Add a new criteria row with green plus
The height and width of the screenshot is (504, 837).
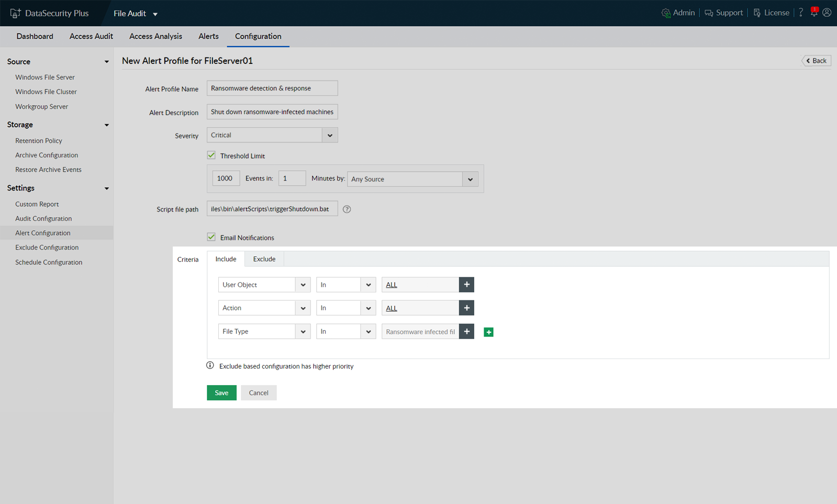tap(488, 332)
